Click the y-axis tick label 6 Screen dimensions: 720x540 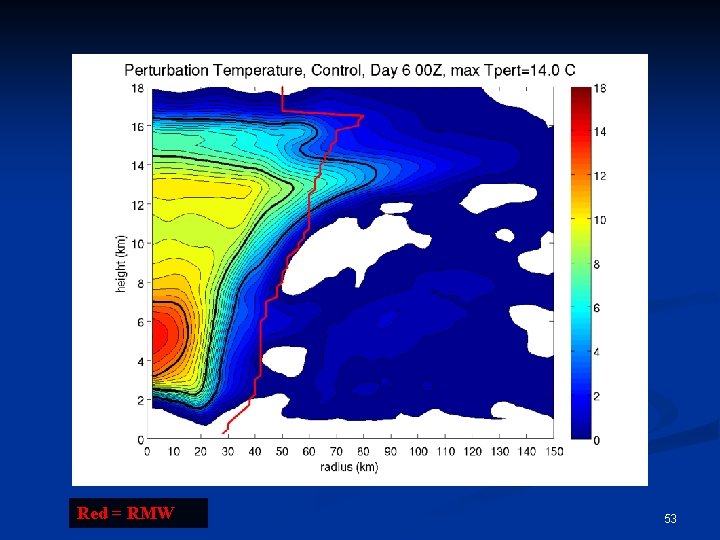pos(141,322)
